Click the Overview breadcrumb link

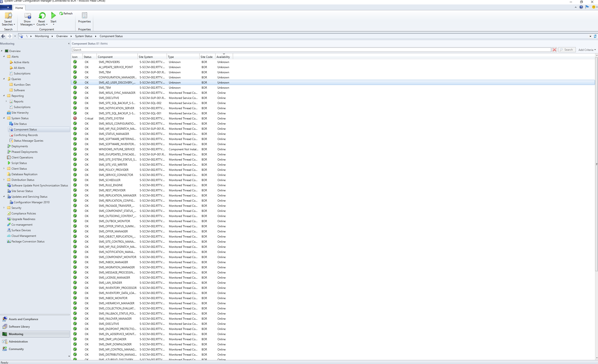(62, 36)
